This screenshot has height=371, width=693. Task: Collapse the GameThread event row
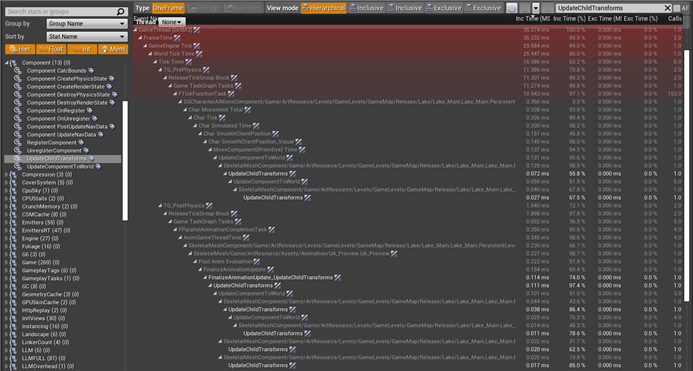(135, 30)
